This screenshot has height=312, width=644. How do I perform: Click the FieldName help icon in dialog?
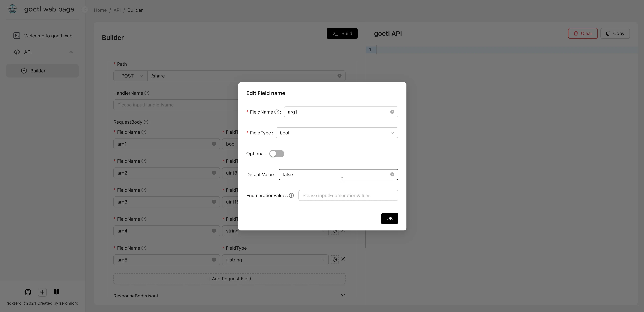click(x=277, y=112)
